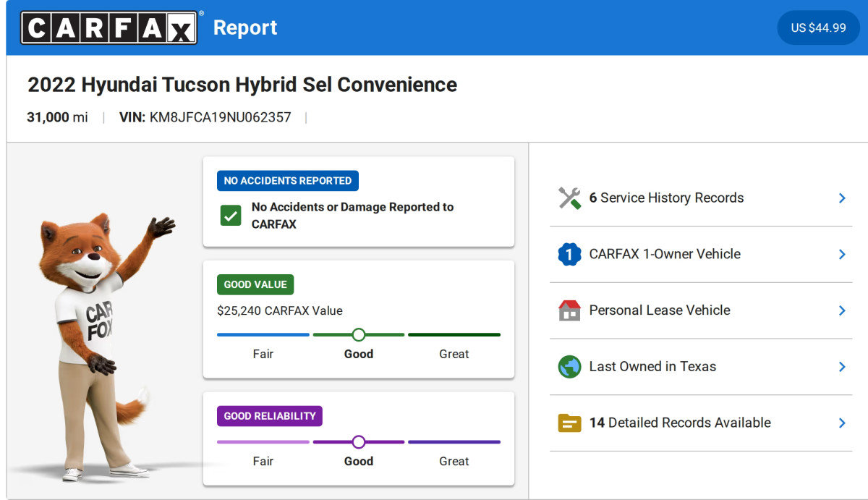This screenshot has height=500, width=868.
Task: Click the globe Last Owned icon
Action: (x=570, y=367)
